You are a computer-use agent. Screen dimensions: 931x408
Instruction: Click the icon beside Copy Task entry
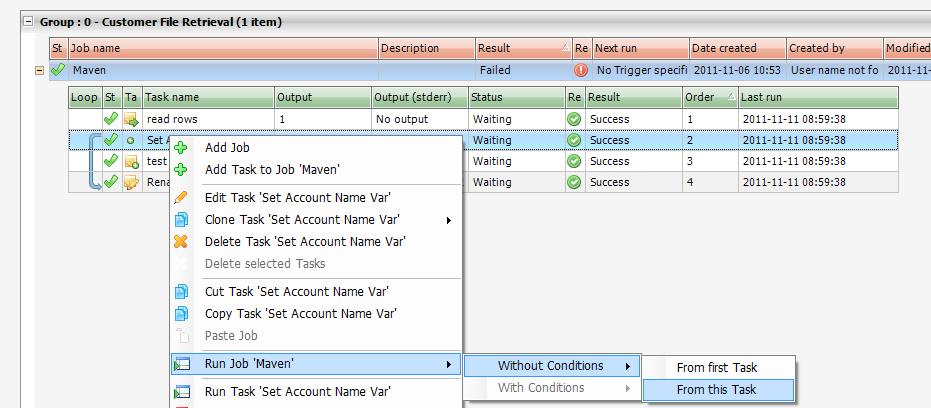tap(181, 314)
